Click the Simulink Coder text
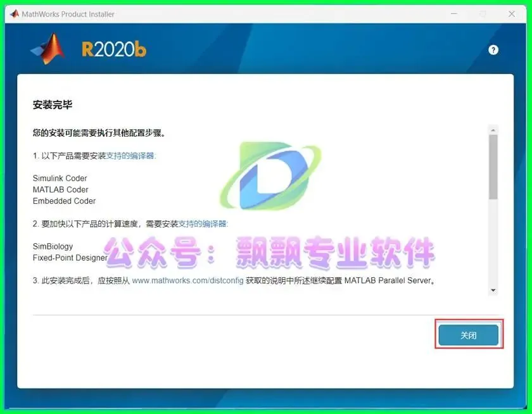Image resolution: width=532 pixels, height=414 pixels. click(x=60, y=178)
